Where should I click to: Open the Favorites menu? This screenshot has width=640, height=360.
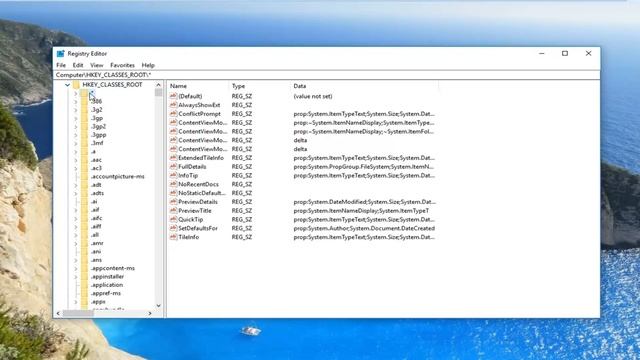tap(122, 65)
